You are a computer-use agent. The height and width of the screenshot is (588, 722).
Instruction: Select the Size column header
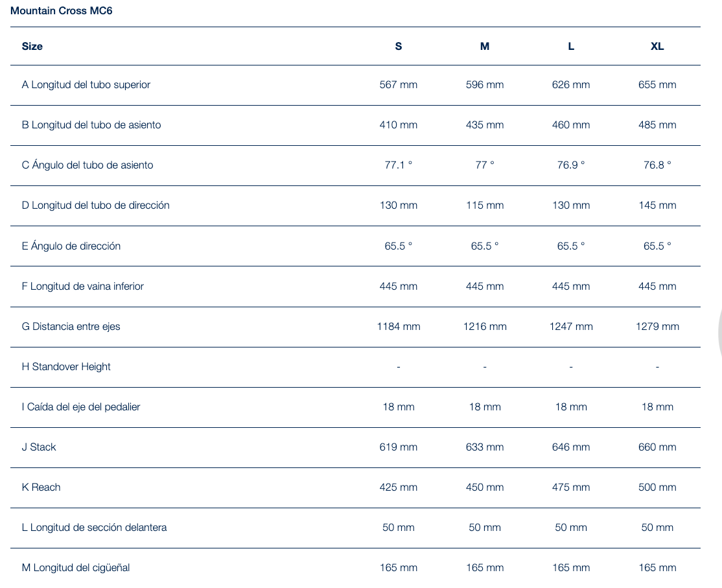[32, 46]
